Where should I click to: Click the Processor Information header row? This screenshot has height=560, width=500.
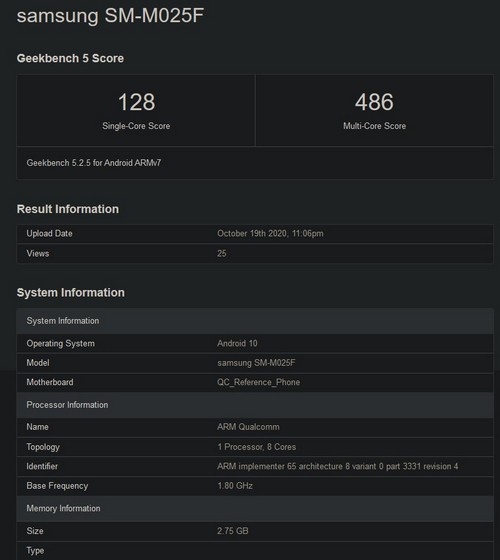coord(255,405)
